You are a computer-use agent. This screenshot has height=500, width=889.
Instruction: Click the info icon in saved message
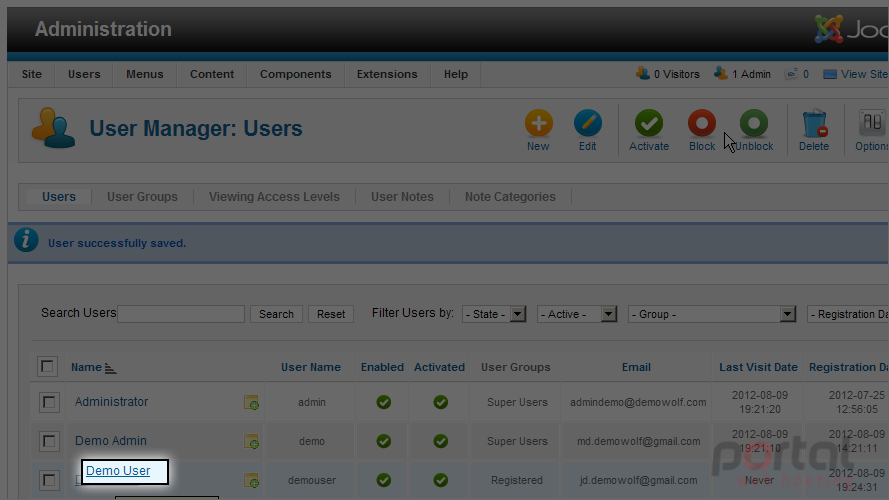26,240
